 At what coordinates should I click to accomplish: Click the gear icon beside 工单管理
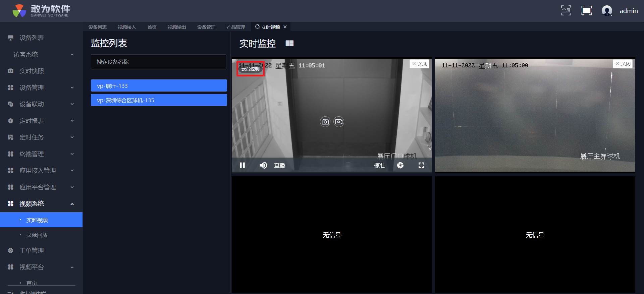tap(11, 250)
